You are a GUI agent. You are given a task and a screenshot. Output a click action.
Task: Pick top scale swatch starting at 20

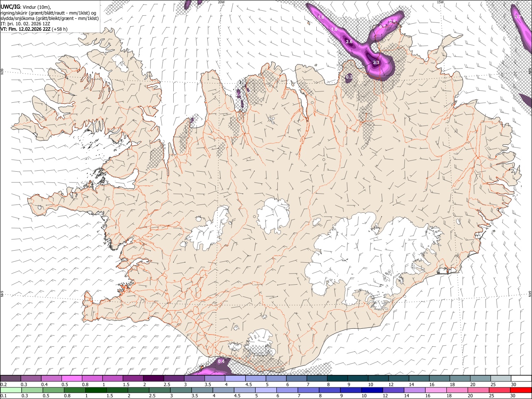coord(481,379)
